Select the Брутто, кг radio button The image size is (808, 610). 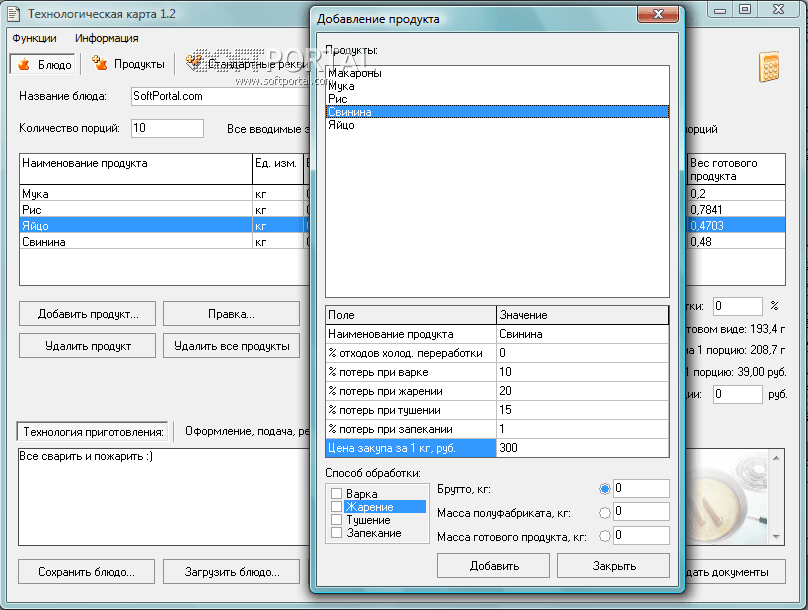tap(605, 489)
